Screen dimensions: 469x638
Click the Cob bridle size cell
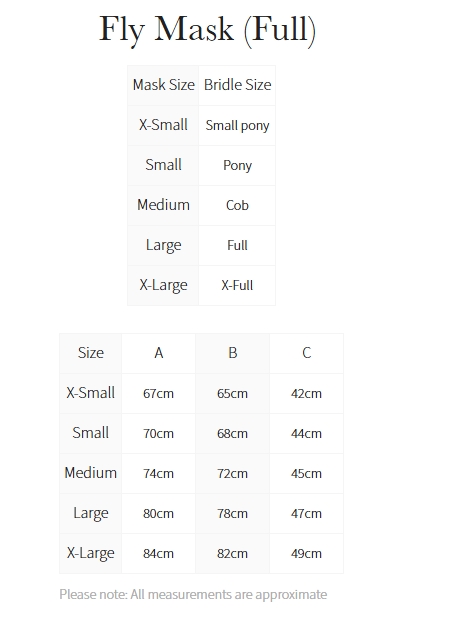click(x=237, y=205)
